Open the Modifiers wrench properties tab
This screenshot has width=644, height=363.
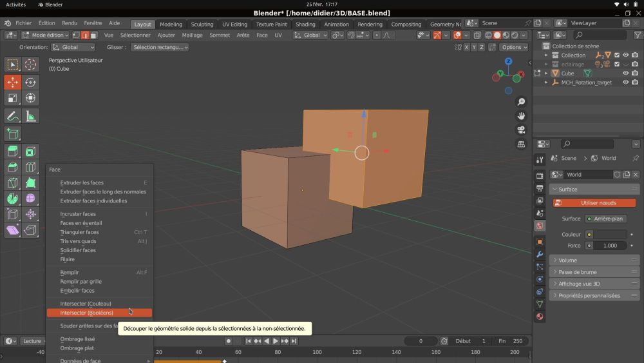[x=540, y=255]
